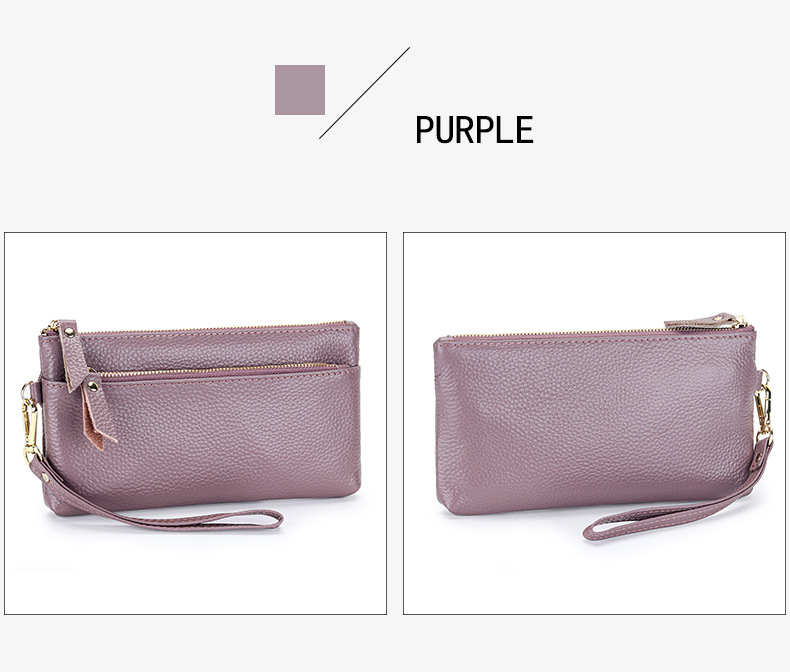790x672 pixels.
Task: Click the gold clasp on front-view wallet
Action: point(30,422)
